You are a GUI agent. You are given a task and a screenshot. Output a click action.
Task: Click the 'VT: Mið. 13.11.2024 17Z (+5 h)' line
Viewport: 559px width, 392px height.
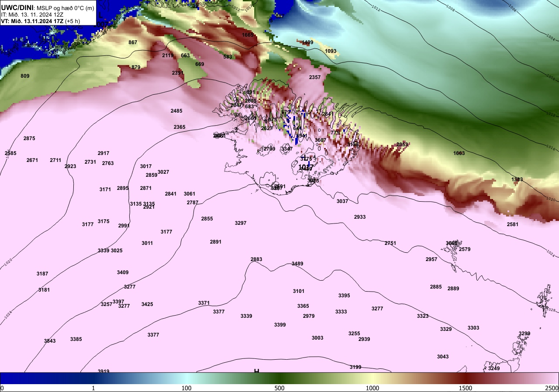[40, 21]
